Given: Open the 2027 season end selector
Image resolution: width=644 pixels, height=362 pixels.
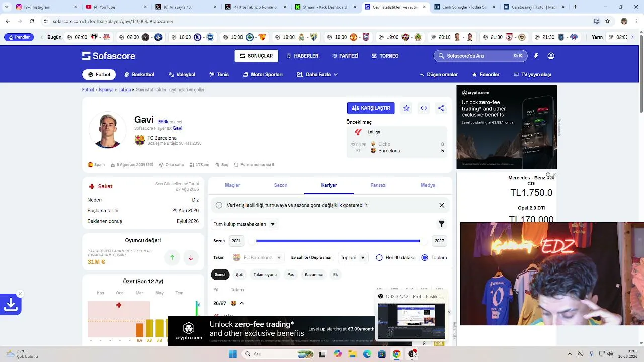Looking at the screenshot, I should tap(439, 241).
